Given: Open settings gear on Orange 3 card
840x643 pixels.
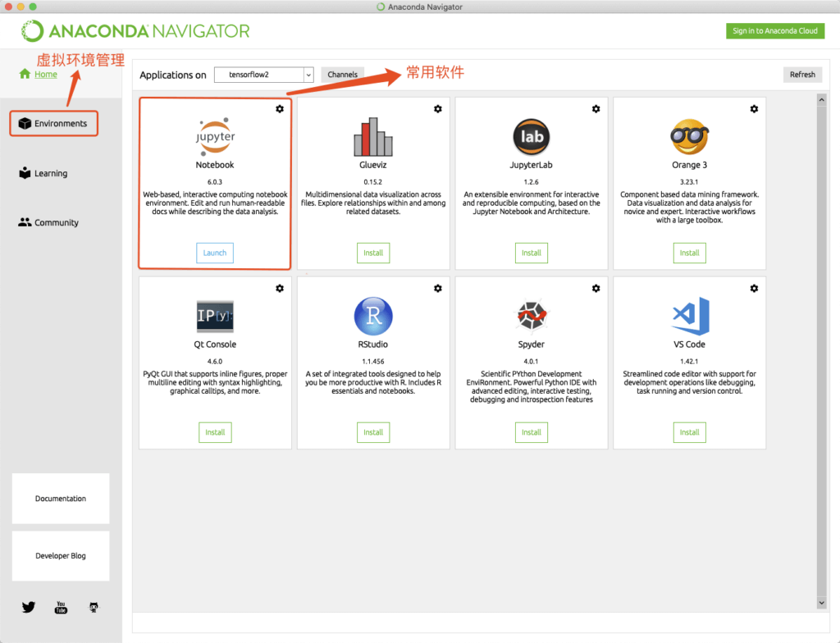Looking at the screenshot, I should 754,109.
